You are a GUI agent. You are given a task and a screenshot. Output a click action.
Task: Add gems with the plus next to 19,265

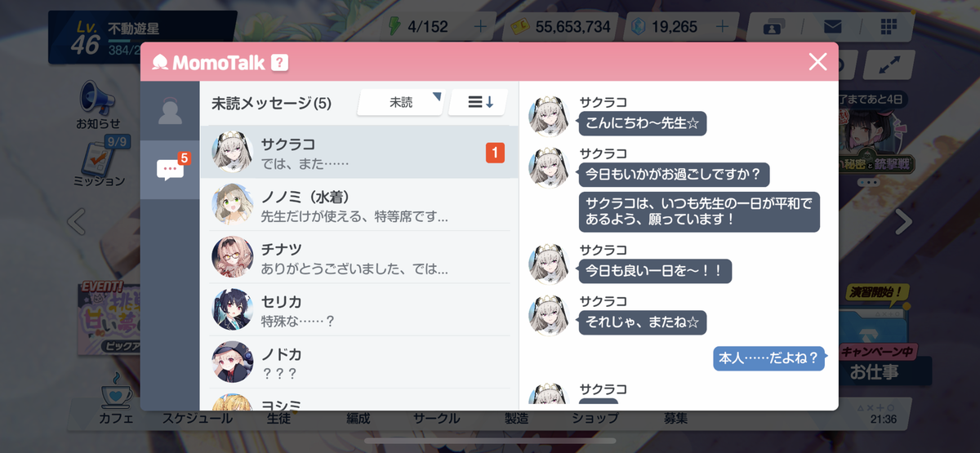(x=722, y=27)
